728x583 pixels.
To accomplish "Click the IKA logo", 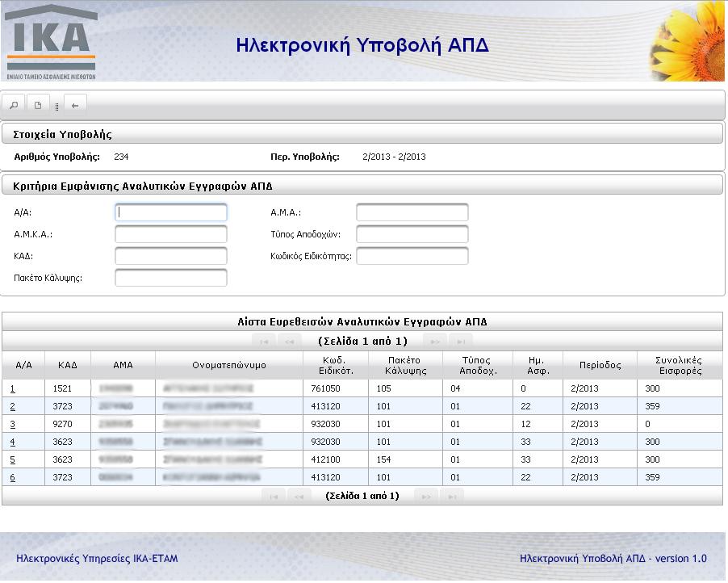I will (51, 42).
